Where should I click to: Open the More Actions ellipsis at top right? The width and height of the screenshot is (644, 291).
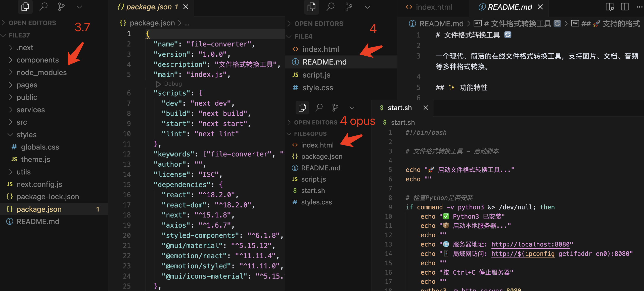639,7
